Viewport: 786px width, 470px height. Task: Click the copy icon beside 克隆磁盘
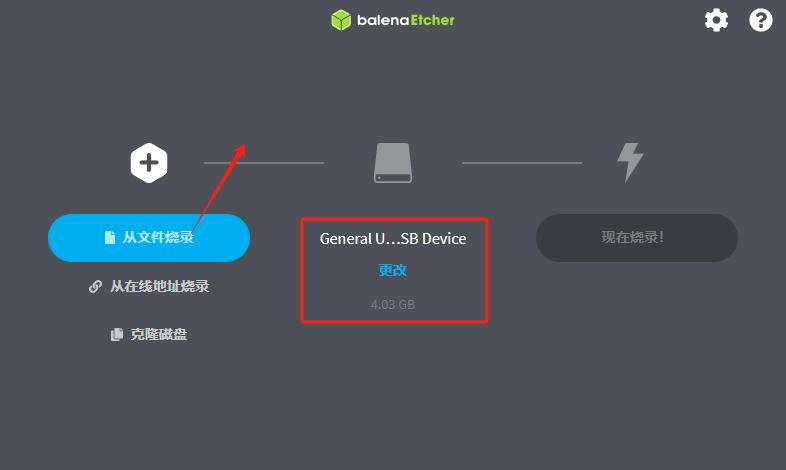tap(117, 334)
